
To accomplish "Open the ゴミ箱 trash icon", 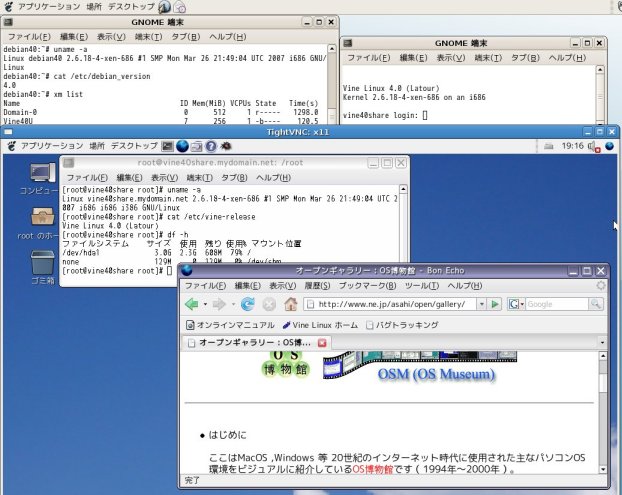I will point(42,267).
